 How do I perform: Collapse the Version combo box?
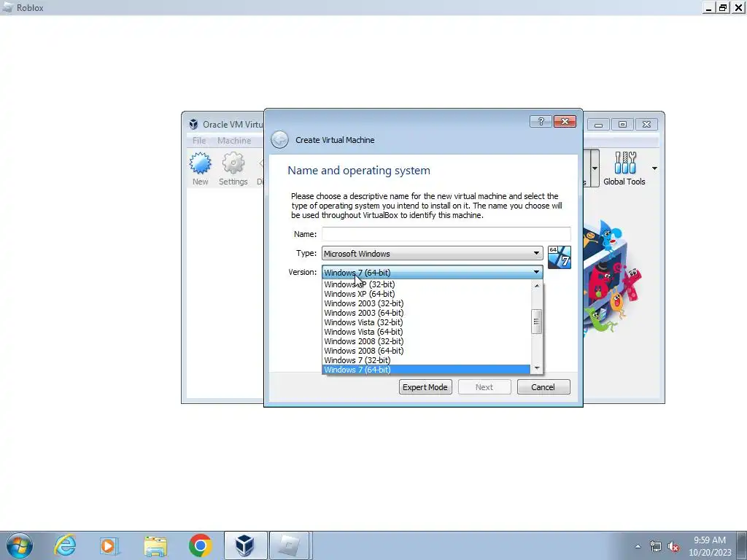[432, 273]
